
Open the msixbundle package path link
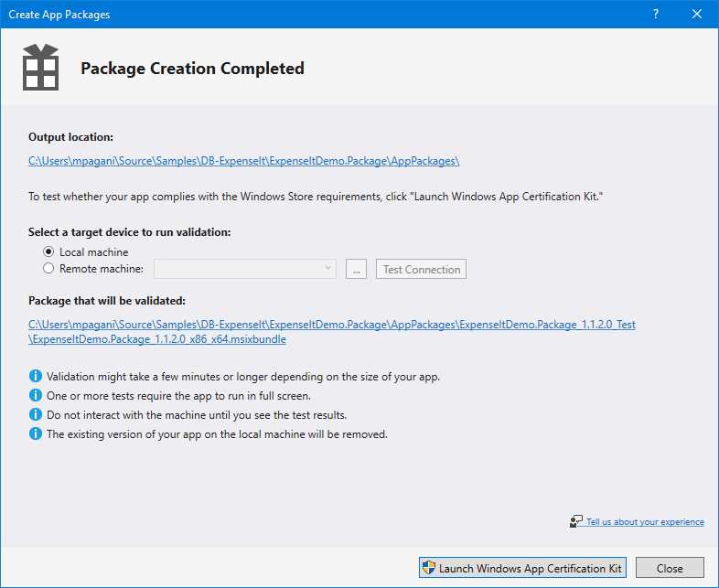(x=332, y=332)
